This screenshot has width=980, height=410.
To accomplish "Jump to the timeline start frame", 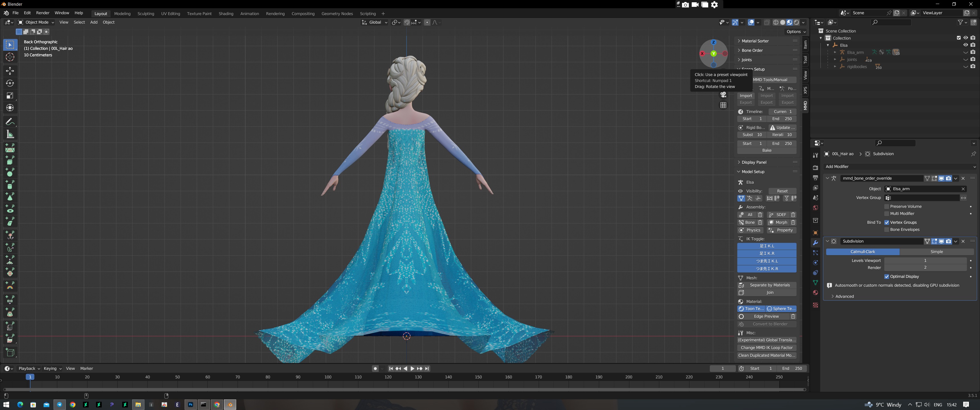I will point(391,368).
